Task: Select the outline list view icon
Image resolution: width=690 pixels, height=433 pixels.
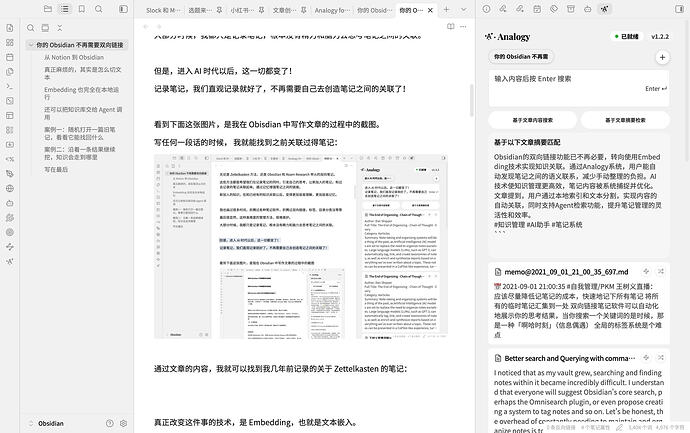Action: pyautogui.click(x=65, y=9)
